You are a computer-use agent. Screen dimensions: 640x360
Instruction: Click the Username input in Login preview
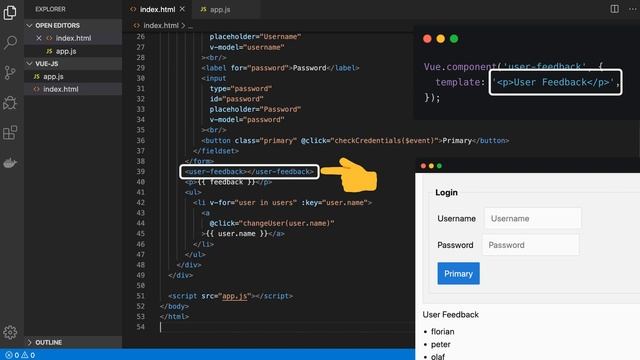[x=532, y=218]
